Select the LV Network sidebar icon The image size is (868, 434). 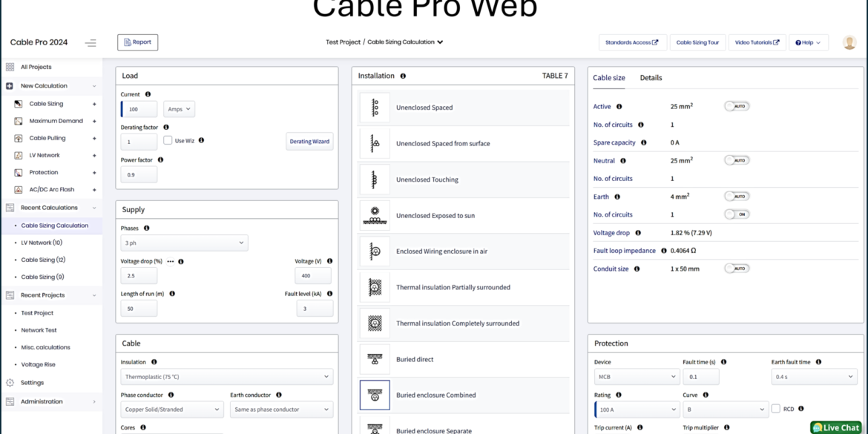(x=19, y=155)
